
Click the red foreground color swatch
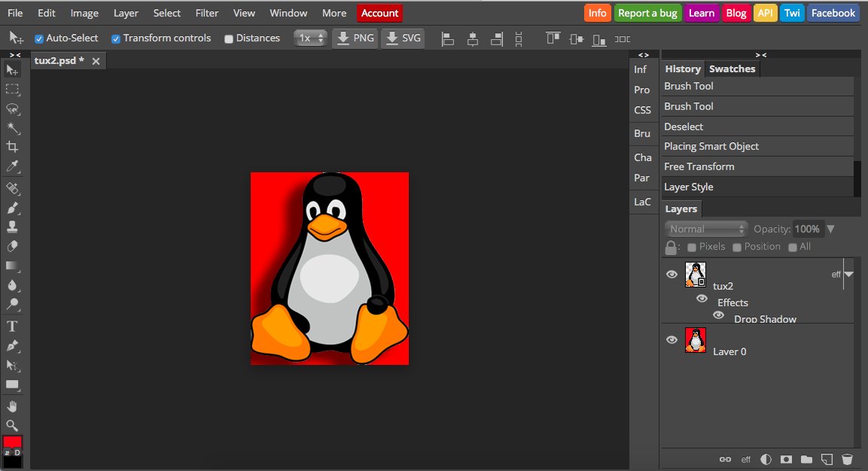12,442
